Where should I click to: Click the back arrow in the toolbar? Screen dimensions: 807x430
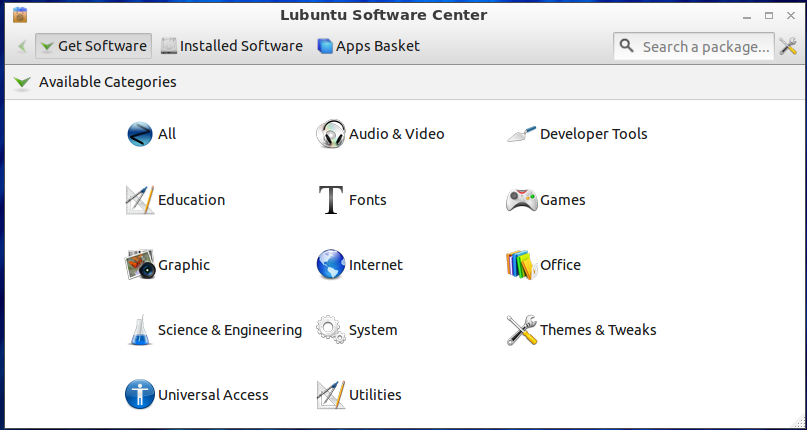pos(22,46)
